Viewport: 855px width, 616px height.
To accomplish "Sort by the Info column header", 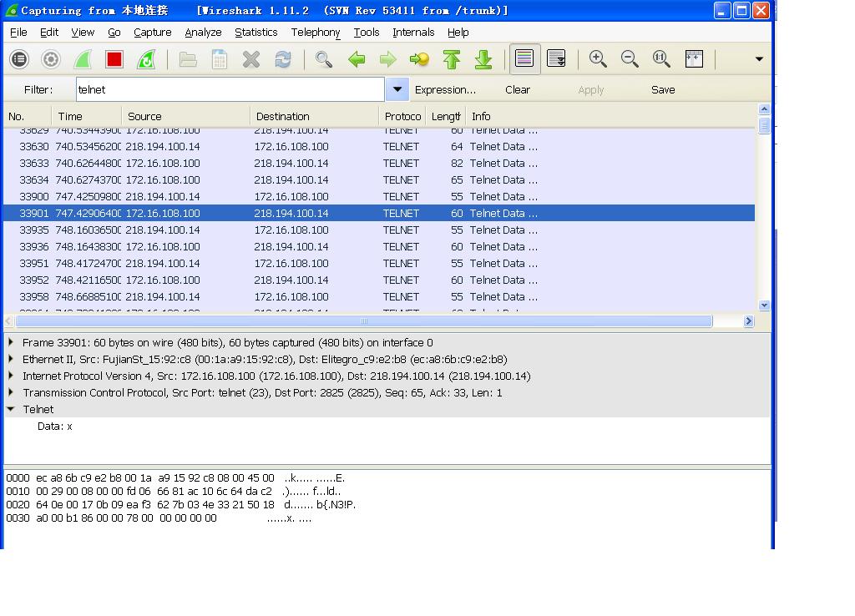I will 610,116.
